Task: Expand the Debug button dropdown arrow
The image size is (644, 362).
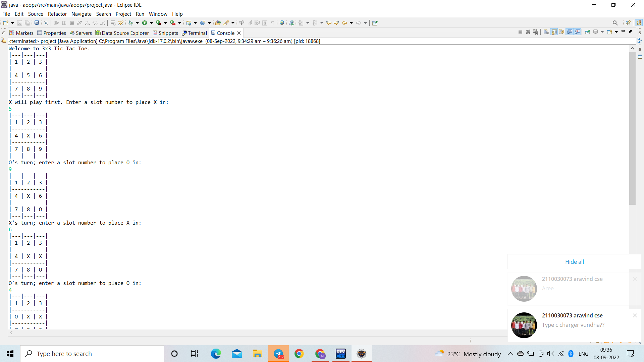Action: pyautogui.click(x=137, y=23)
